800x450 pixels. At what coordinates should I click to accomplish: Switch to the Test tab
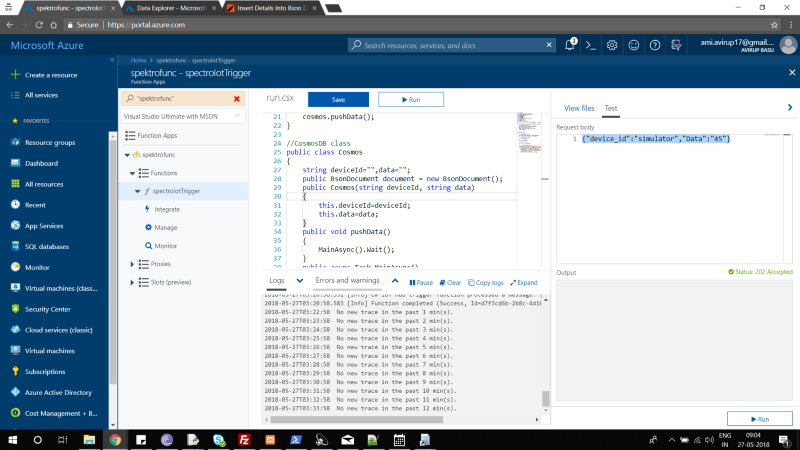[x=611, y=108]
